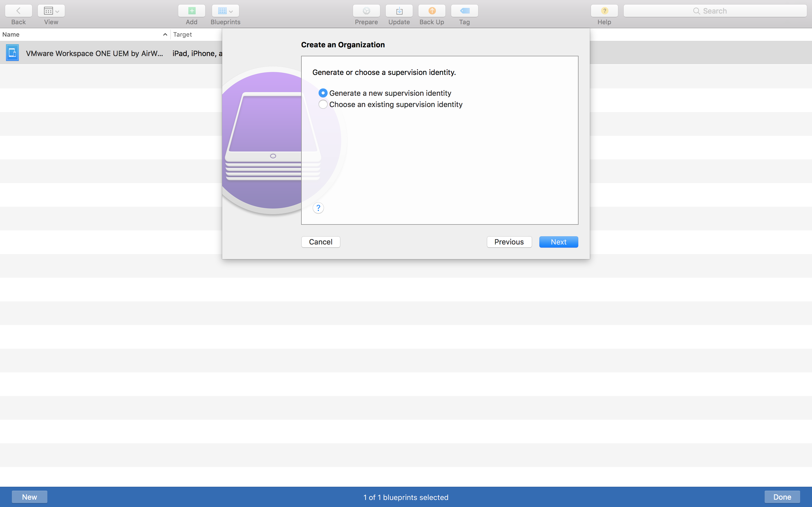Click the Previous button

(x=509, y=242)
